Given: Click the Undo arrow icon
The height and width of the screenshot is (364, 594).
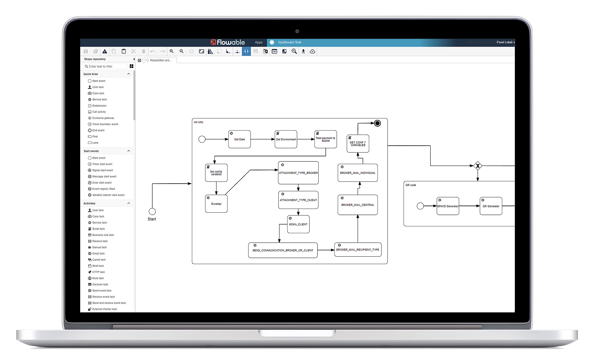Looking at the screenshot, I should 153,51.
